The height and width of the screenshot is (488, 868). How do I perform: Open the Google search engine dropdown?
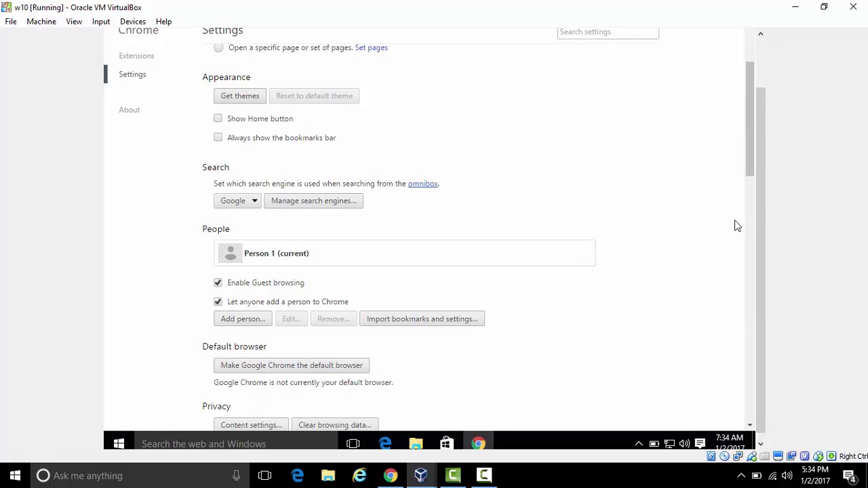point(237,201)
